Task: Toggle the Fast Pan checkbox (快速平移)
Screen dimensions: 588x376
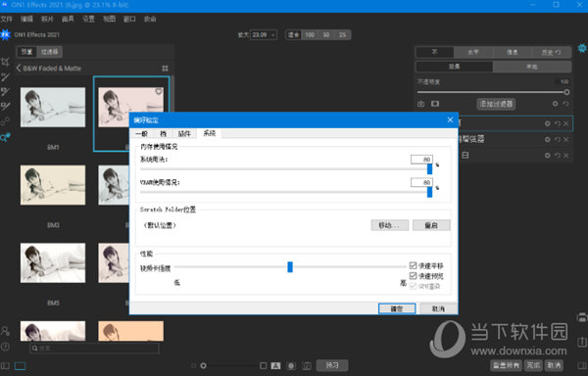Action: [413, 265]
